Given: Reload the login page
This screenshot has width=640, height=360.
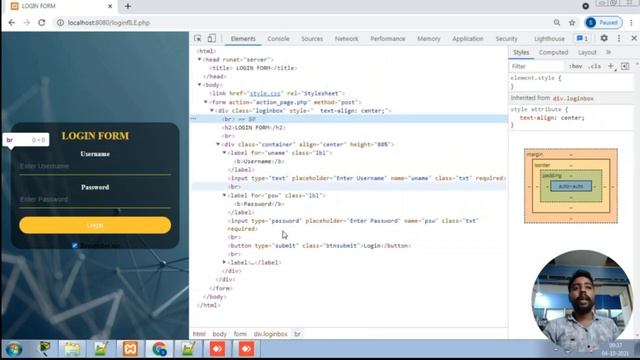Looking at the screenshot, I should [x=42, y=22].
